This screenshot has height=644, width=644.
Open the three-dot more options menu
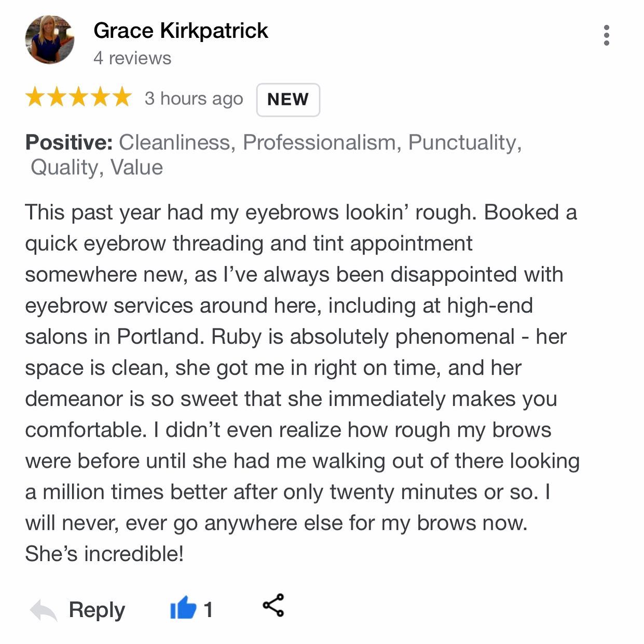point(606,35)
